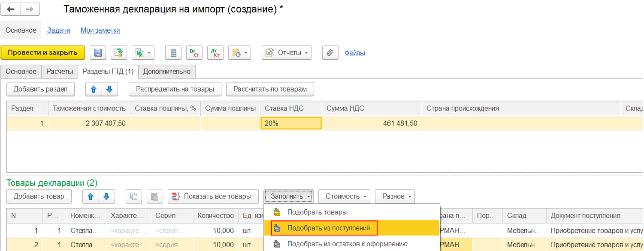Switch to the Расчеты tab

(x=60, y=71)
